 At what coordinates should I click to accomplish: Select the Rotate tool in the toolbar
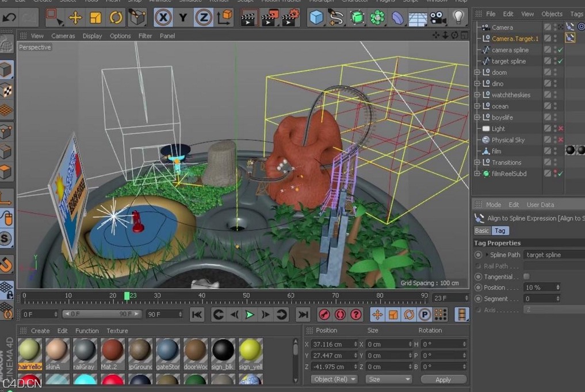[x=116, y=18]
